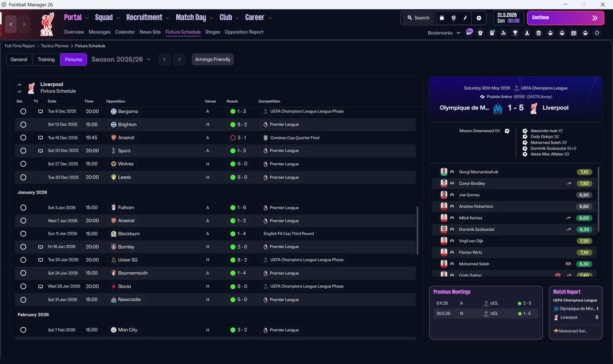Open the Match Report card
613x364 pixels.
576,313
